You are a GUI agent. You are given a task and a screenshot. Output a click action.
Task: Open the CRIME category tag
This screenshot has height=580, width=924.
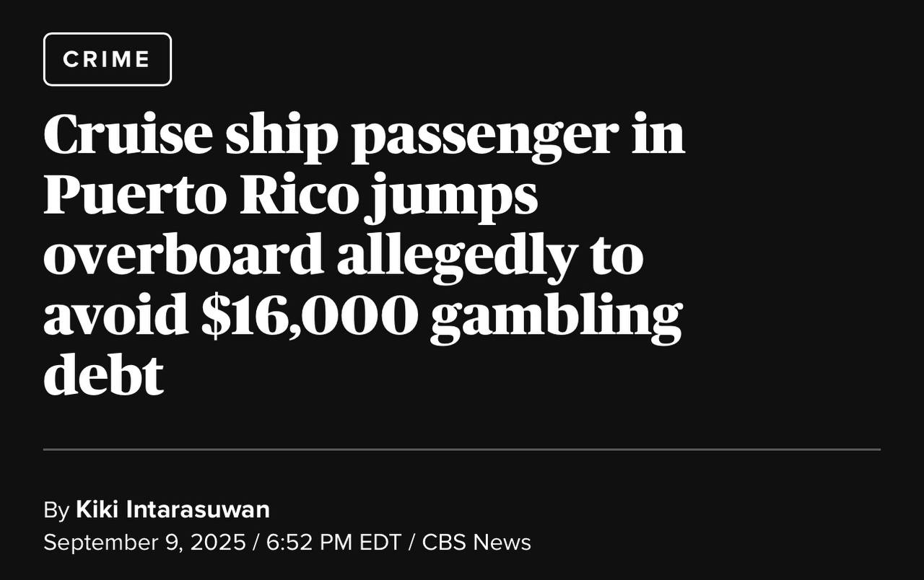click(108, 59)
